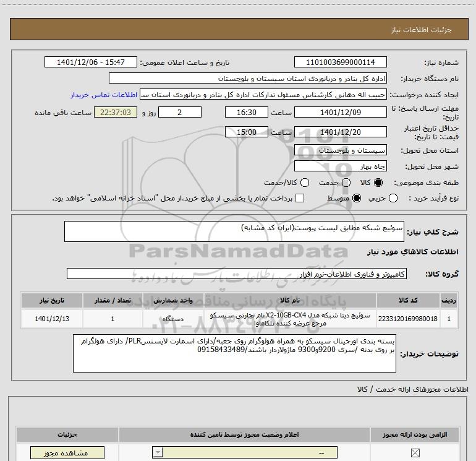Click the delivery province field سیستان و بلوچستان
Viewport: 476px width, 461px height.
click(x=340, y=150)
